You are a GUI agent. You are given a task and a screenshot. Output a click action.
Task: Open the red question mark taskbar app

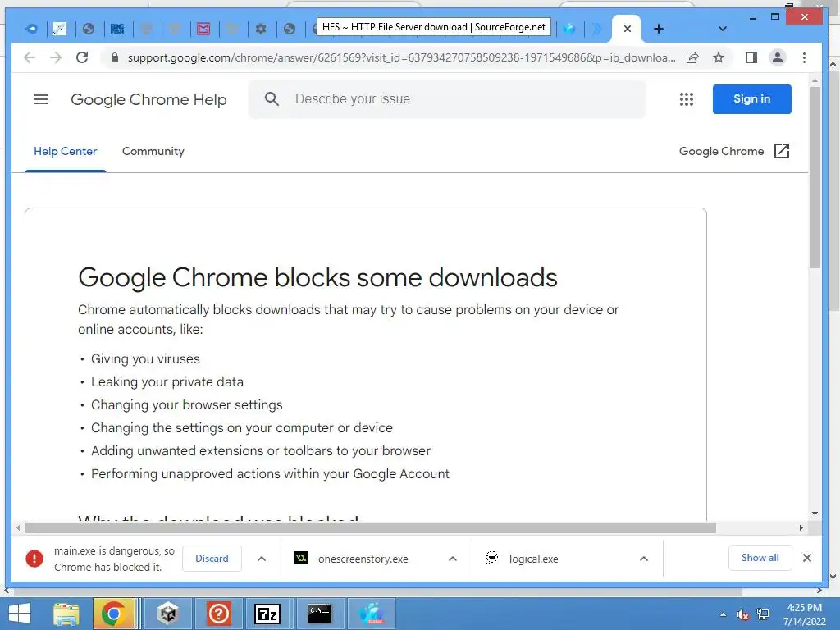pyautogui.click(x=218, y=614)
